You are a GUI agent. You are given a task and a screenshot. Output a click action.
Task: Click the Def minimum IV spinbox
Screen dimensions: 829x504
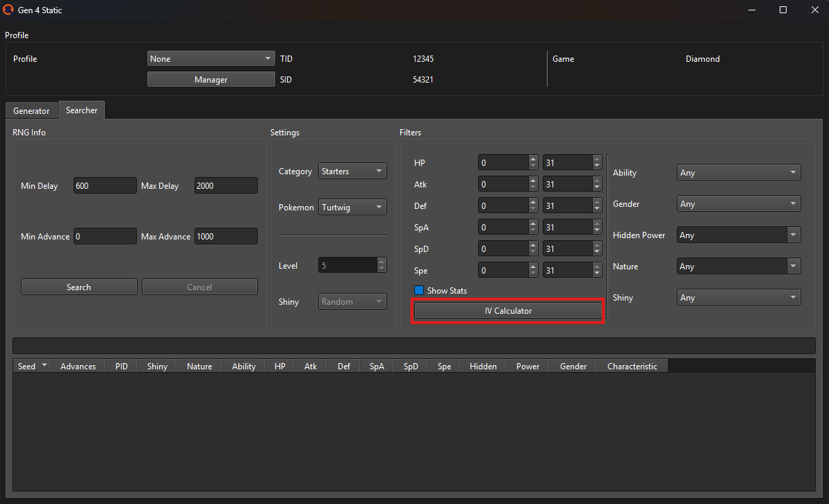click(x=507, y=206)
